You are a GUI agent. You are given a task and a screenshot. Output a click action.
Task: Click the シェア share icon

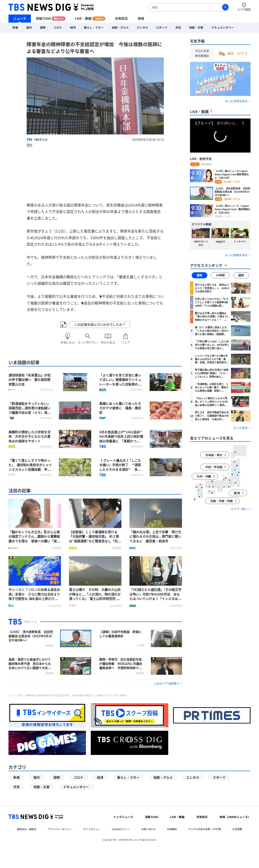click(x=125, y=336)
